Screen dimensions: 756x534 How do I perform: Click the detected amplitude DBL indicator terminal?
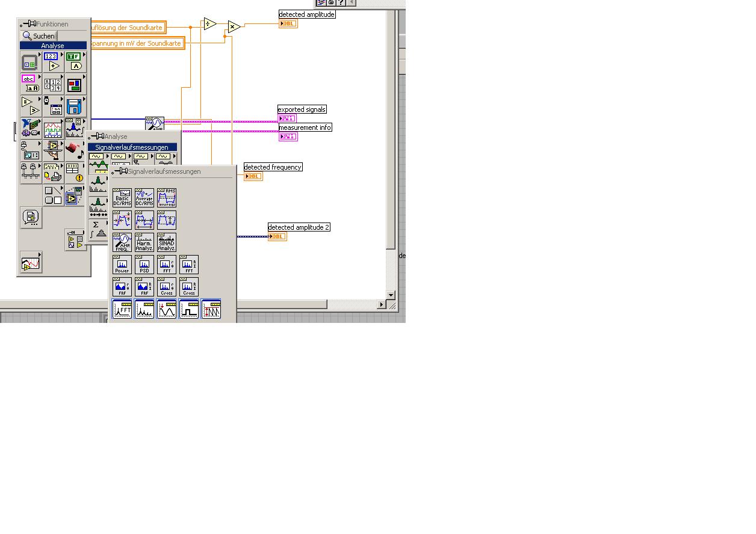(288, 23)
